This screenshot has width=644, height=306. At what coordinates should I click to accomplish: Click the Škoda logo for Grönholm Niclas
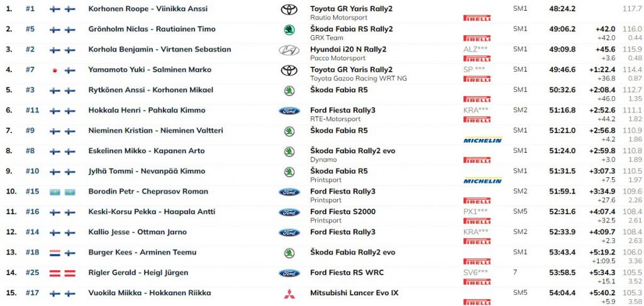pos(289,30)
